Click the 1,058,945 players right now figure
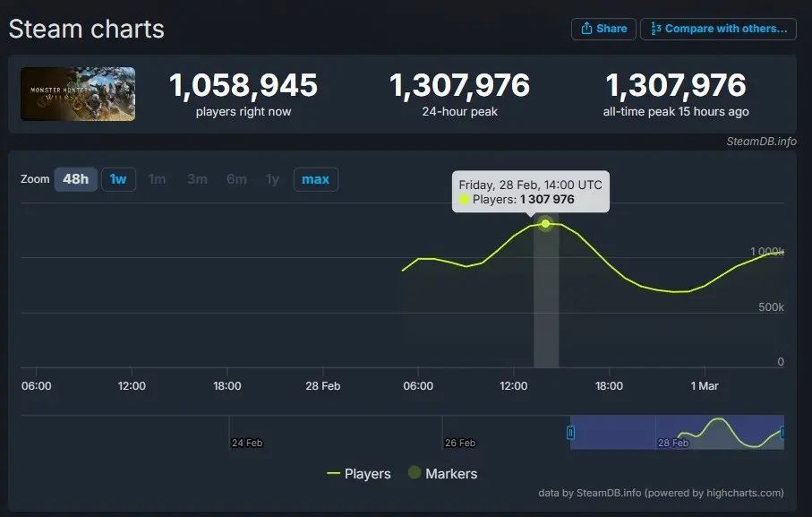This screenshot has width=812, height=517. 244,85
